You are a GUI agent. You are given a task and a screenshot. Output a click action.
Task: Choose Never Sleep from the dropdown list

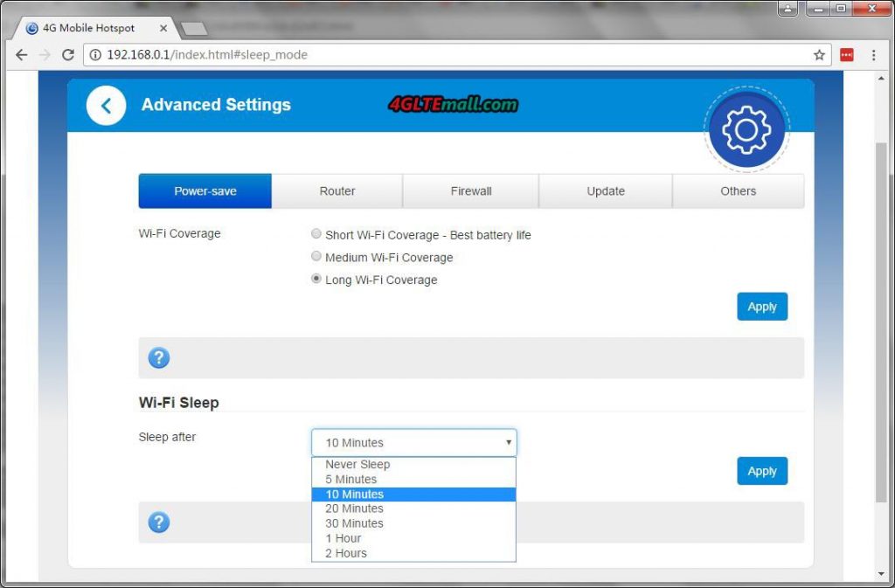357,465
